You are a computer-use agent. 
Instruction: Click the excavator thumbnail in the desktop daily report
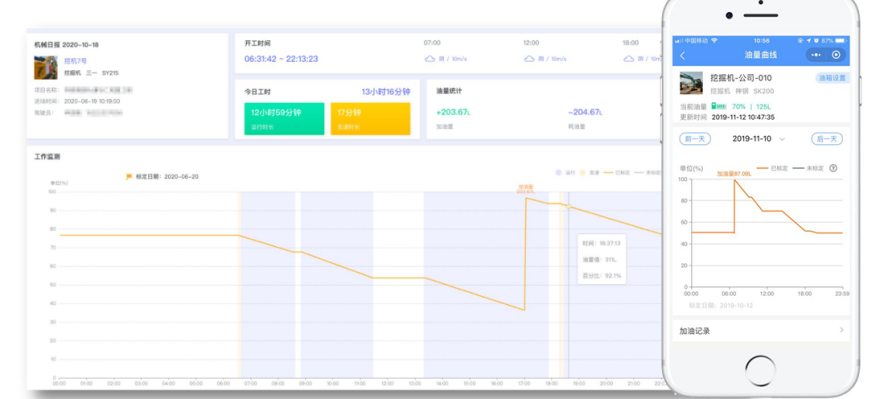tap(46, 67)
